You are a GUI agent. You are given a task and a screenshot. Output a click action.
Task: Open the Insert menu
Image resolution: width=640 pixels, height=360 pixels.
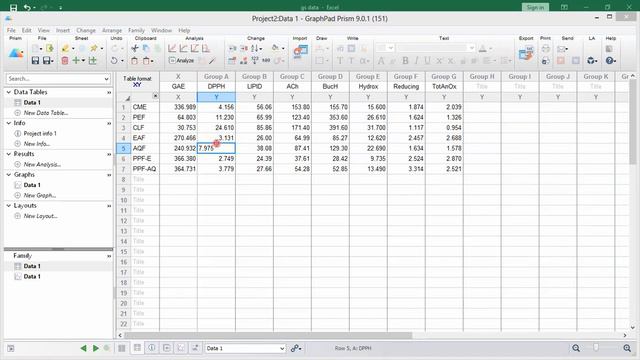[x=63, y=30]
